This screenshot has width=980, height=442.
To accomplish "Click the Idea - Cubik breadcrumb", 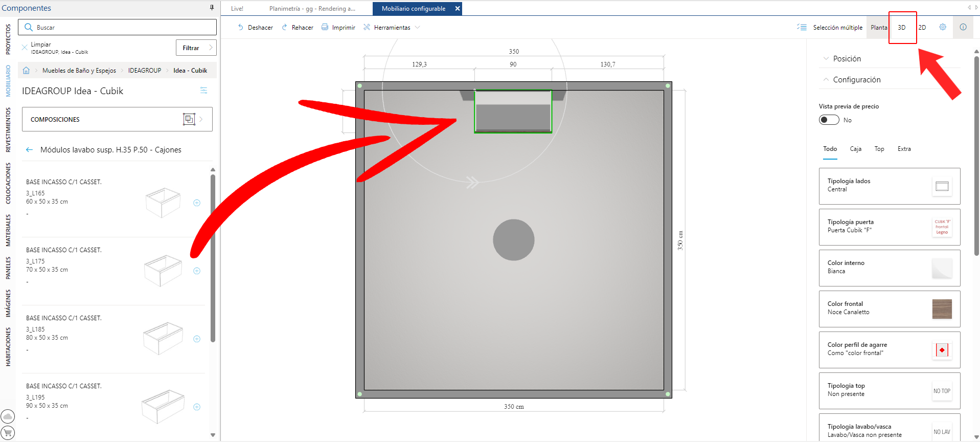I will (190, 71).
